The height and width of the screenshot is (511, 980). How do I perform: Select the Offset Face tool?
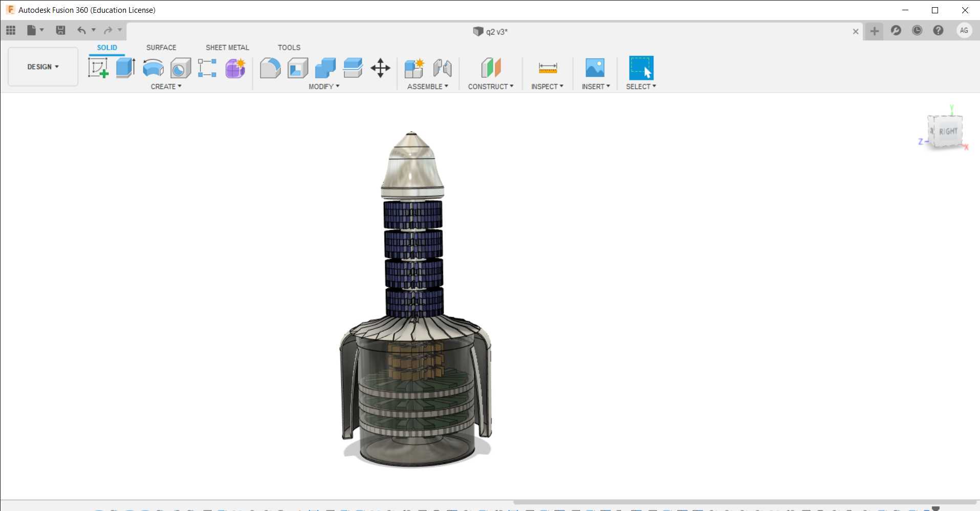tap(353, 68)
